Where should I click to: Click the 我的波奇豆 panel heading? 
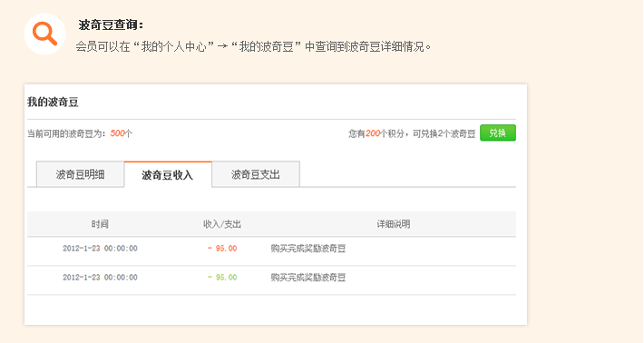tap(53, 102)
